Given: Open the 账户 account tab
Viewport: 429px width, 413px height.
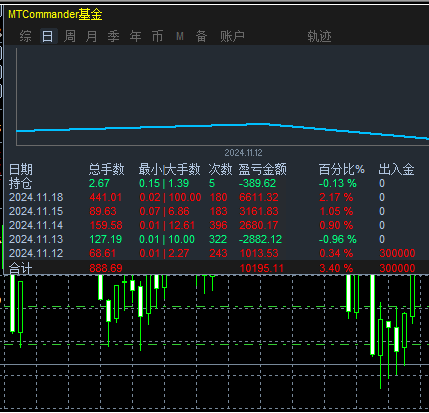Looking at the screenshot, I should coord(232,36).
